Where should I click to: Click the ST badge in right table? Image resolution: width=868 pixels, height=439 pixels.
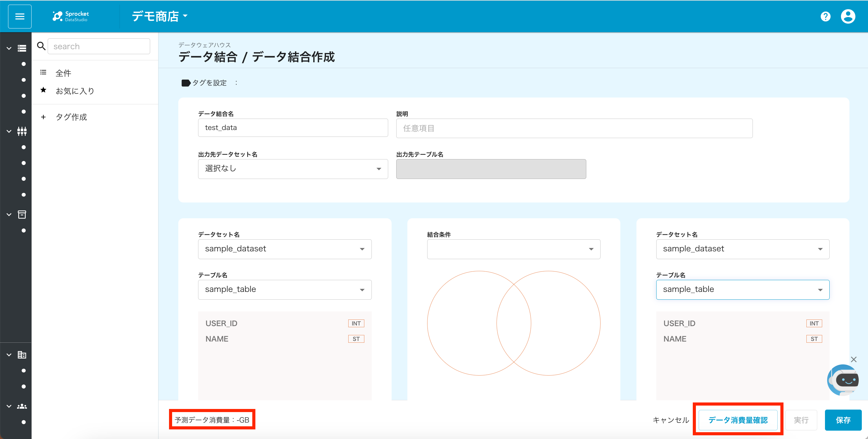(x=814, y=339)
